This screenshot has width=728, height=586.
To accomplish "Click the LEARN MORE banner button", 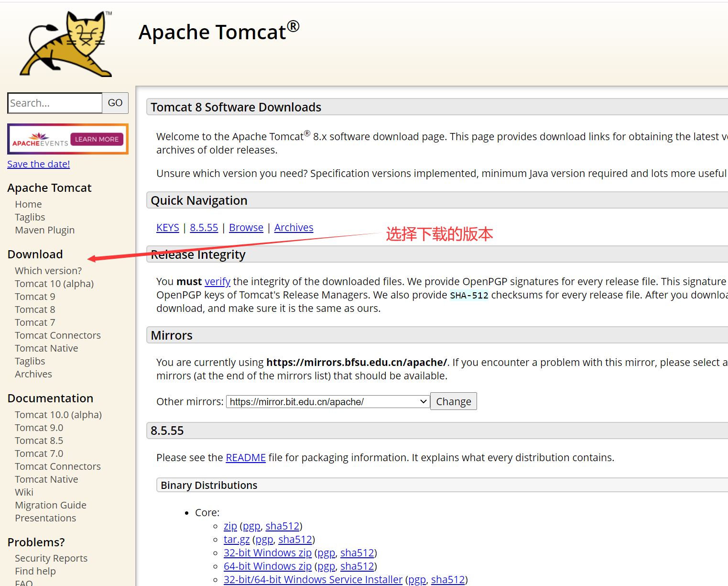I will pos(97,139).
